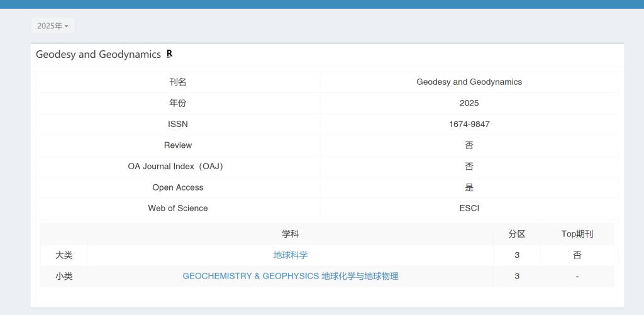Select the Open Access label
Viewport: 644px width, 315px height.
click(x=178, y=187)
